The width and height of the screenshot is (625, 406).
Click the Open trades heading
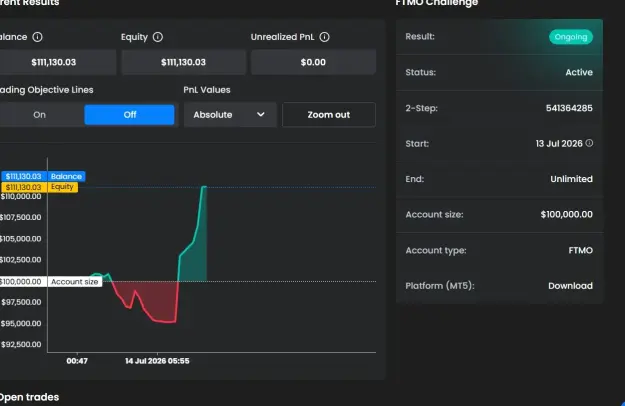(x=29, y=397)
